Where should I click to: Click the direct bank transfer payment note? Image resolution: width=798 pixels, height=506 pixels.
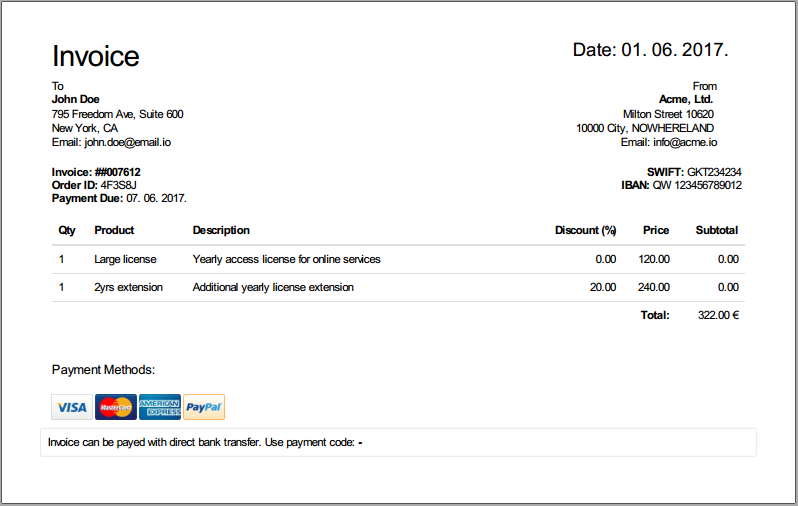[204, 442]
